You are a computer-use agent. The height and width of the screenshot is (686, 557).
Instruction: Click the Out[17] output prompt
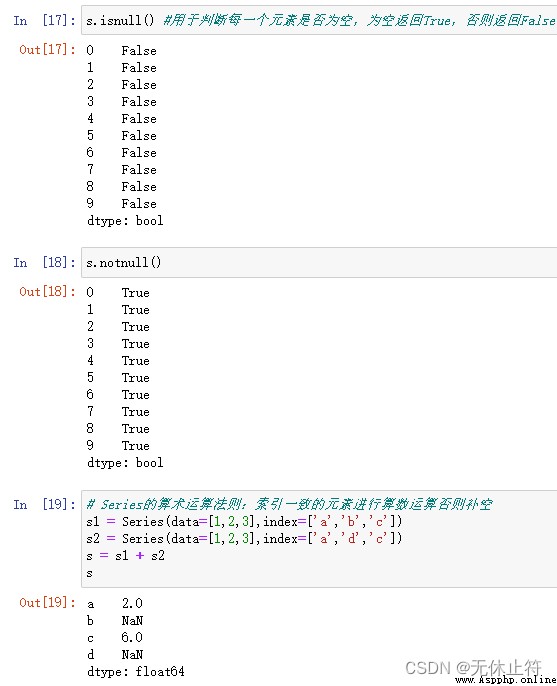coord(47,49)
